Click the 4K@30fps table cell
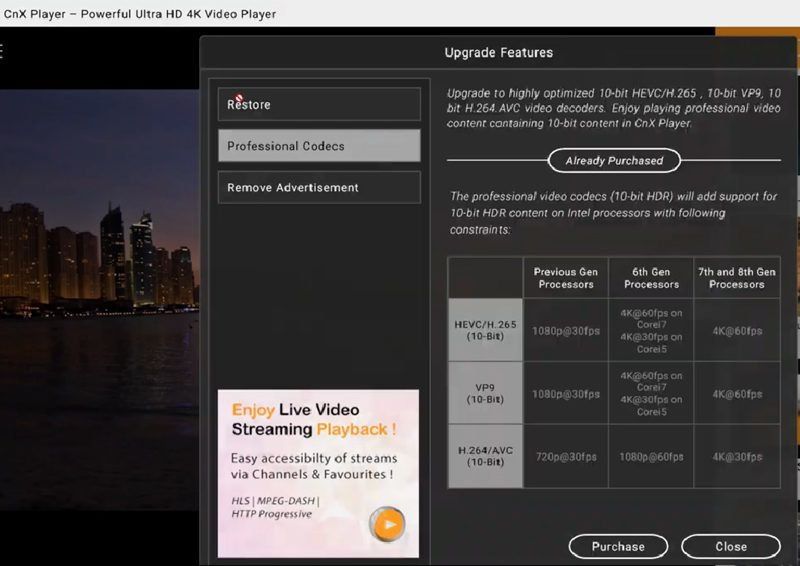800x566 pixels. pyautogui.click(x=736, y=457)
